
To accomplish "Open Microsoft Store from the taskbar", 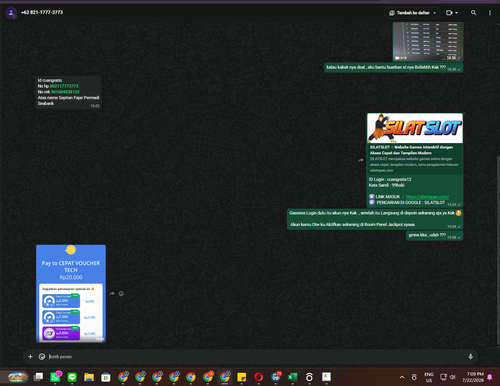I will [106, 377].
